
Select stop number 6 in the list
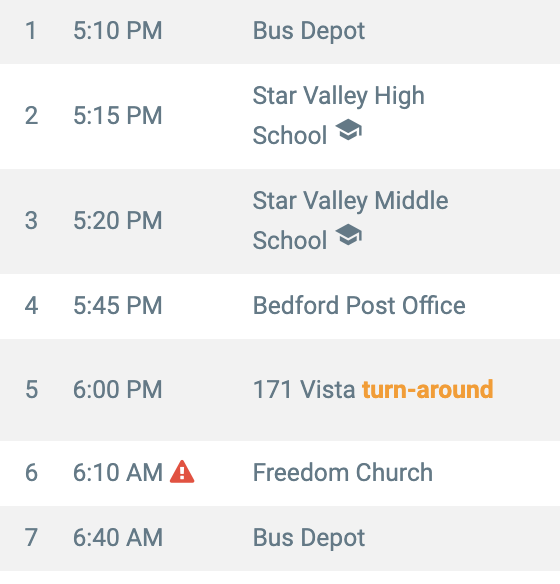click(x=31, y=473)
